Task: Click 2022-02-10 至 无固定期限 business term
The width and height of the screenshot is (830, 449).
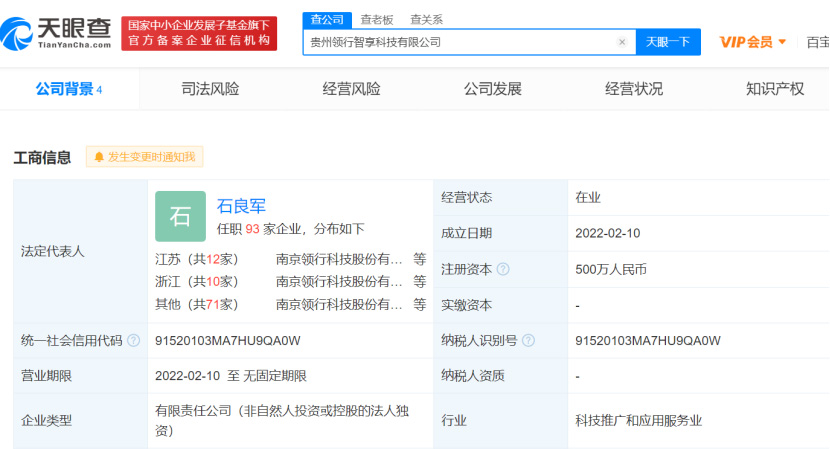Action: pos(231,376)
